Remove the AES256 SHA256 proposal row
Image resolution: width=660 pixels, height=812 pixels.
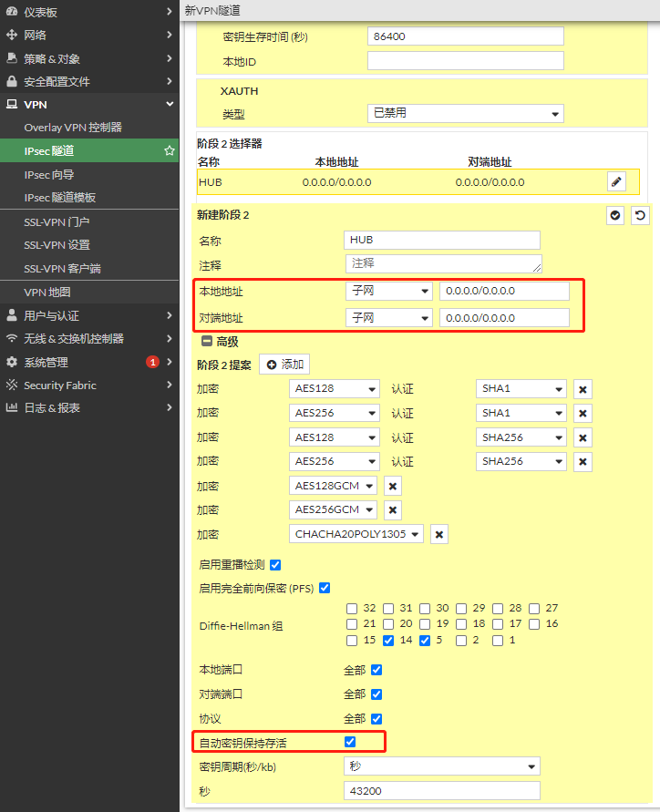point(583,461)
